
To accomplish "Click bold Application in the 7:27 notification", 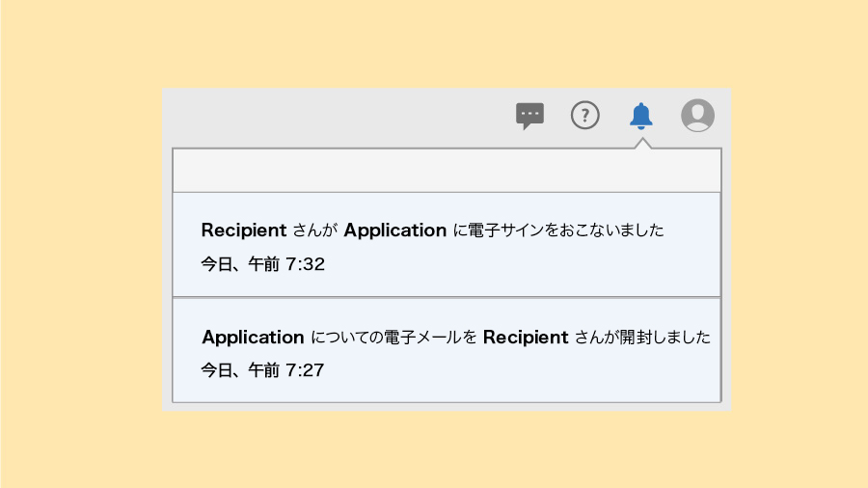I will click(253, 338).
